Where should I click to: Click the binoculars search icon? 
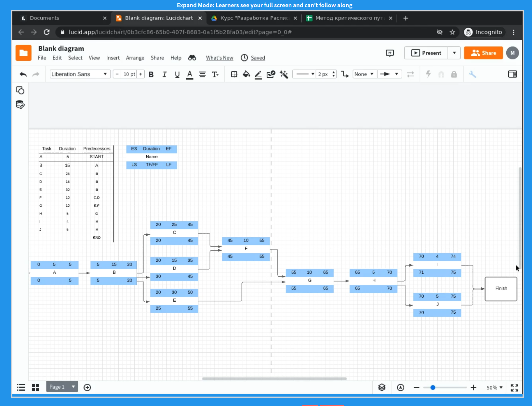pos(192,58)
